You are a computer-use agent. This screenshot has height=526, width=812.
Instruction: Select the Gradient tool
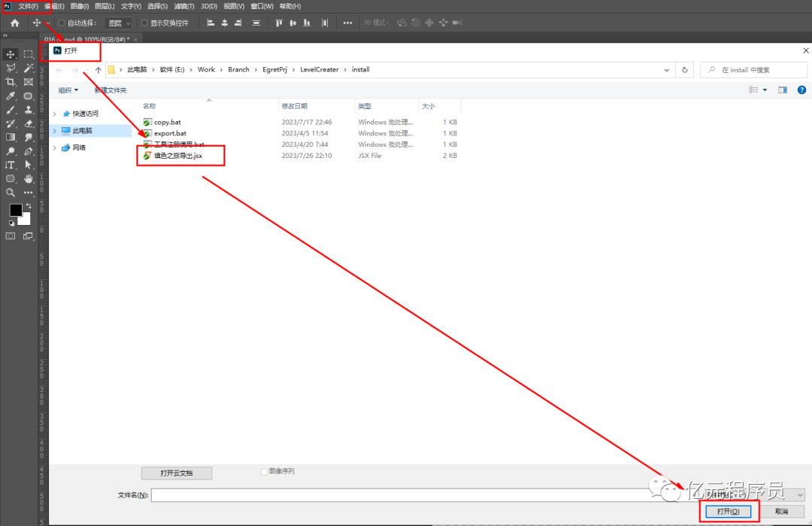point(11,137)
